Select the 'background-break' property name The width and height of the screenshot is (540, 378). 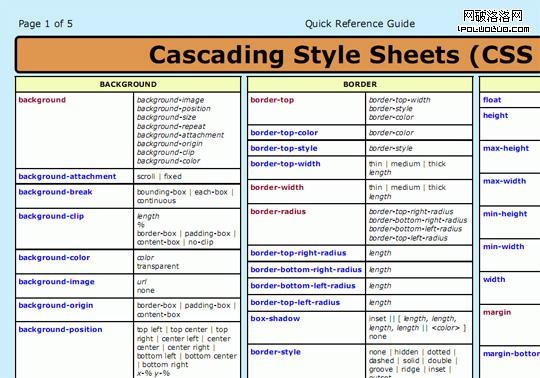55,192
